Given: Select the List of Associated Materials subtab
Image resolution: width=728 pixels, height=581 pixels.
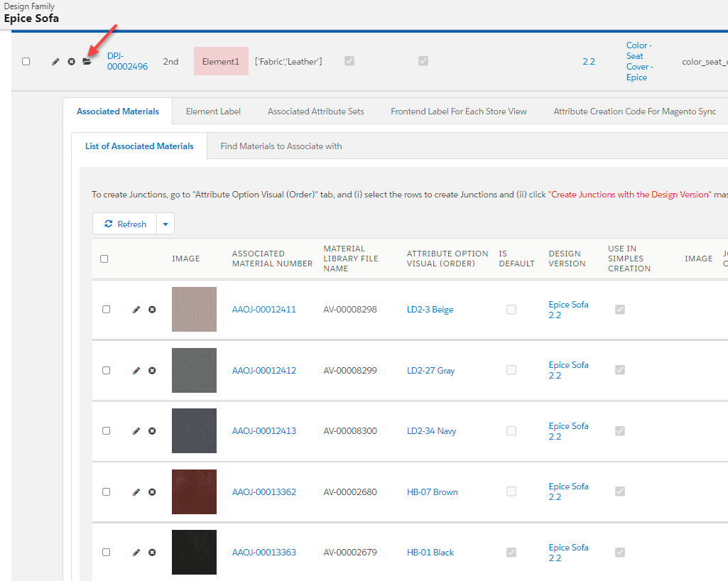Looking at the screenshot, I should coord(139,146).
